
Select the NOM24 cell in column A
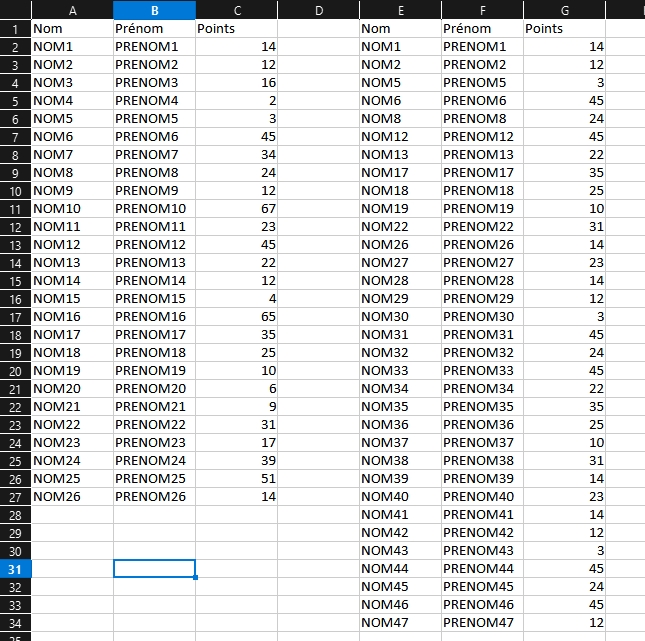tap(72, 461)
